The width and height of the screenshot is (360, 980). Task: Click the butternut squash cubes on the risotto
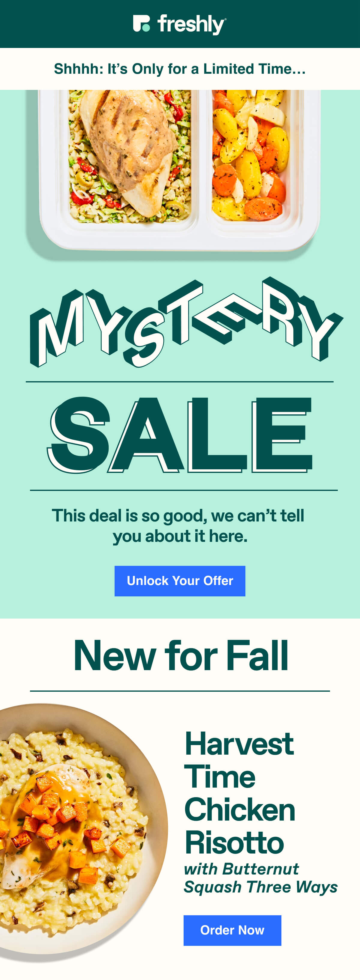point(61,818)
